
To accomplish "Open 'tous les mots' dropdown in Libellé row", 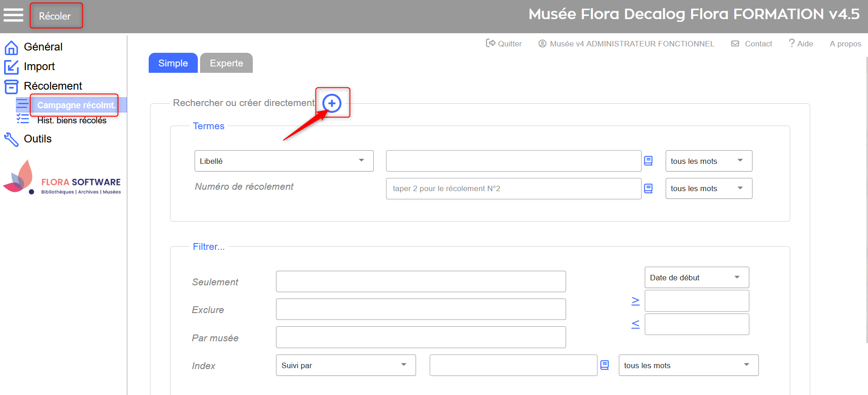I will pos(708,161).
